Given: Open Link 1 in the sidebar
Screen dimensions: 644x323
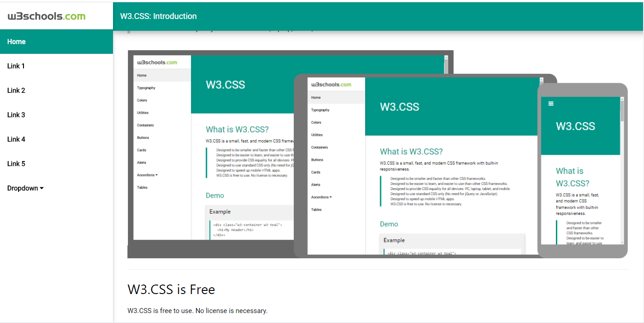Looking at the screenshot, I should (56, 66).
